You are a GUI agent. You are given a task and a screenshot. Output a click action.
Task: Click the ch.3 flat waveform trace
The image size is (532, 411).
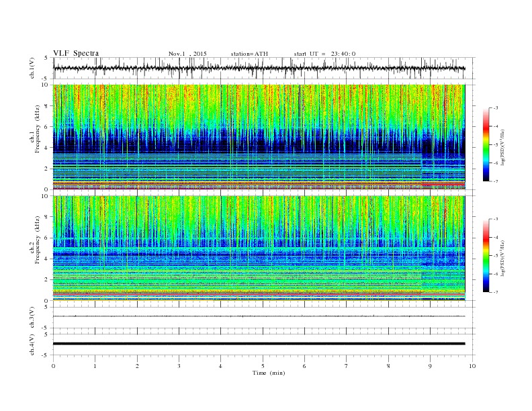pyautogui.click(x=259, y=316)
